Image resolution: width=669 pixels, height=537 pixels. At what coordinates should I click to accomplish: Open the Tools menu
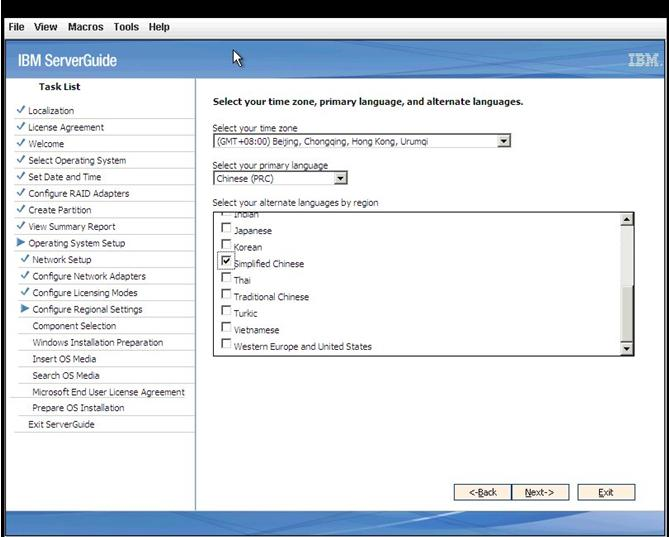(x=126, y=27)
